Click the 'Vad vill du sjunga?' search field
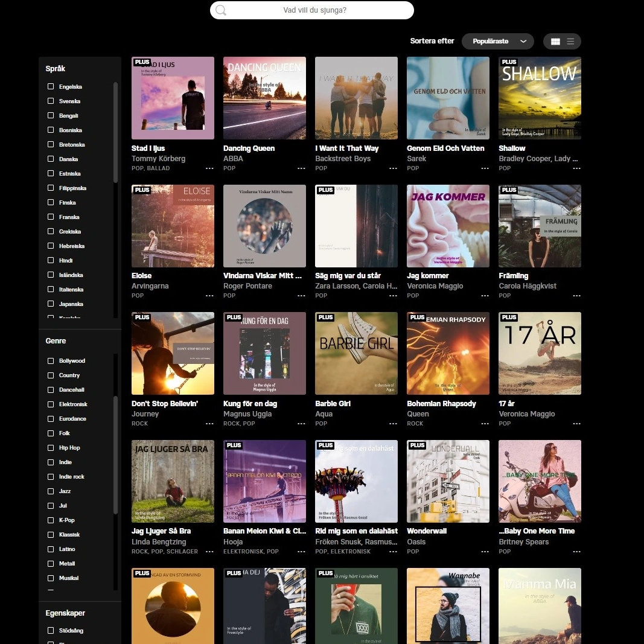Screen dimensions: 644x644 point(311,10)
